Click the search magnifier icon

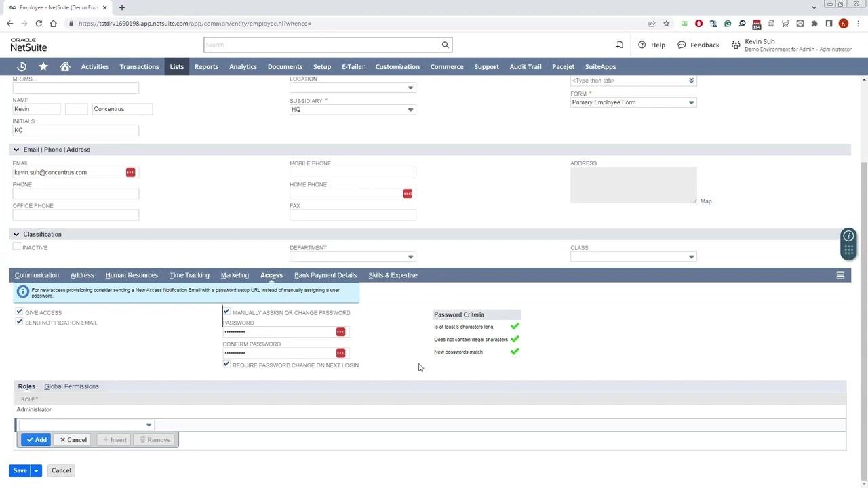tap(446, 45)
